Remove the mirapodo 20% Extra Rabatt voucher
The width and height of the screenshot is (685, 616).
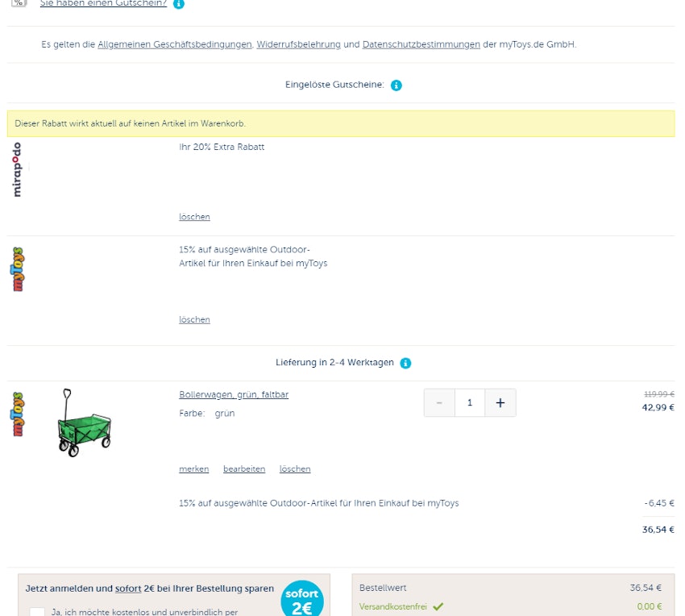194,217
